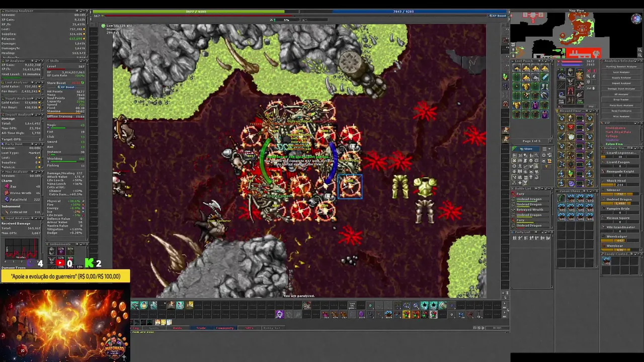Select Betrayed Wraith in the Battle List

[530, 210]
